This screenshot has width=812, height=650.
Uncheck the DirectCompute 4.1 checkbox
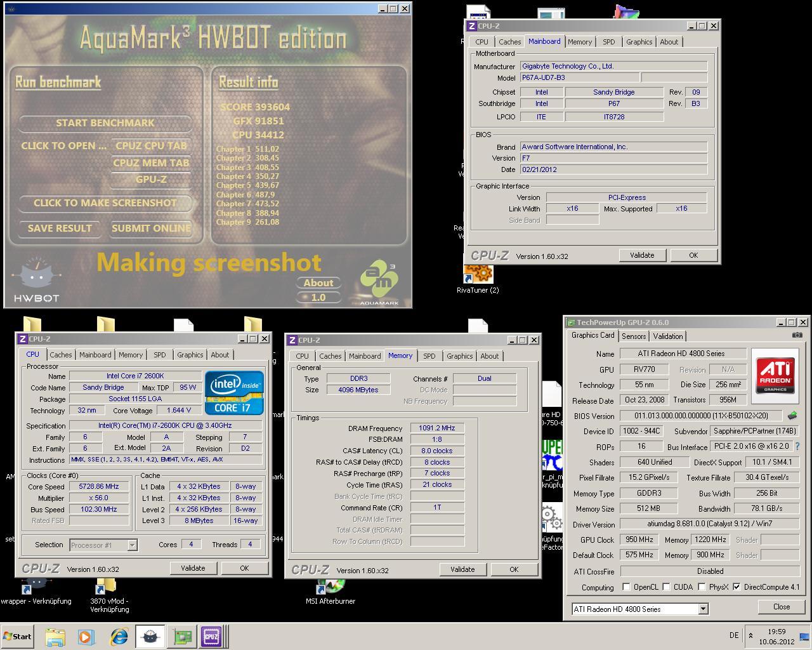[x=737, y=587]
